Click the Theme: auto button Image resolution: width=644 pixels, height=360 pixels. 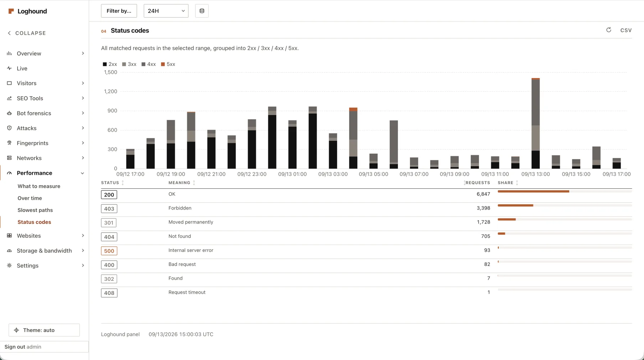44,330
